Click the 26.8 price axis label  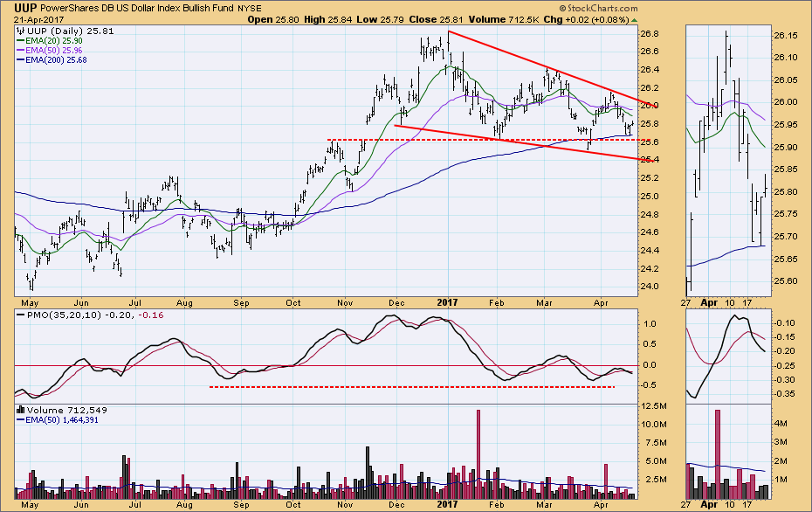(650, 34)
